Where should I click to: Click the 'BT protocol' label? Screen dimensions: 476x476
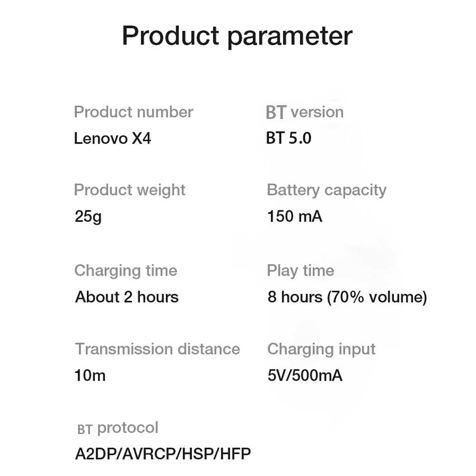coord(118,427)
